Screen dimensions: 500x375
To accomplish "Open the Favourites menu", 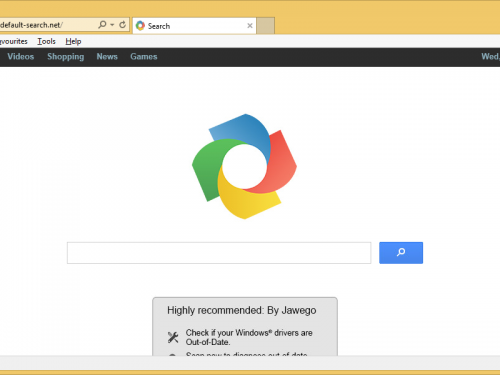I will click(x=14, y=41).
